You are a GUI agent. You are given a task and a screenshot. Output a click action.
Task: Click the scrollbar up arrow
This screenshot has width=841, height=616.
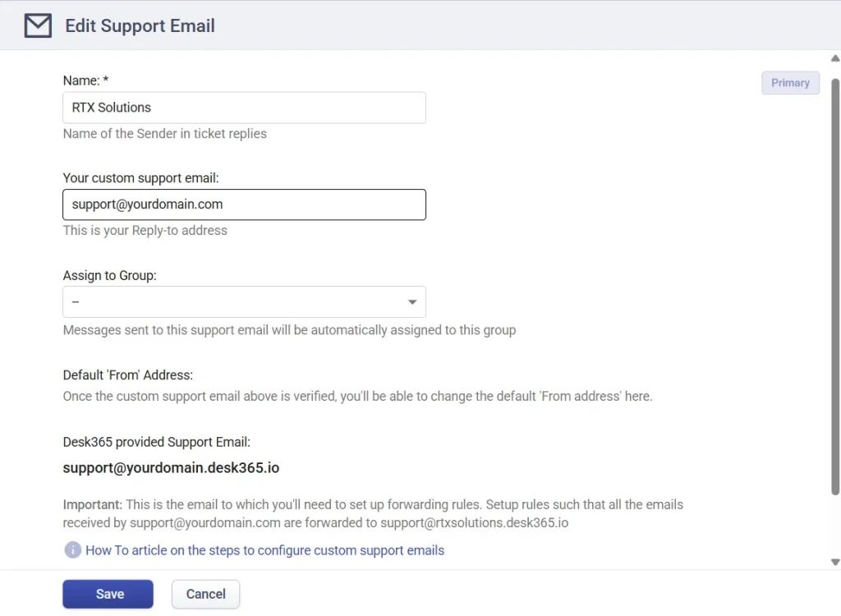tap(834, 57)
